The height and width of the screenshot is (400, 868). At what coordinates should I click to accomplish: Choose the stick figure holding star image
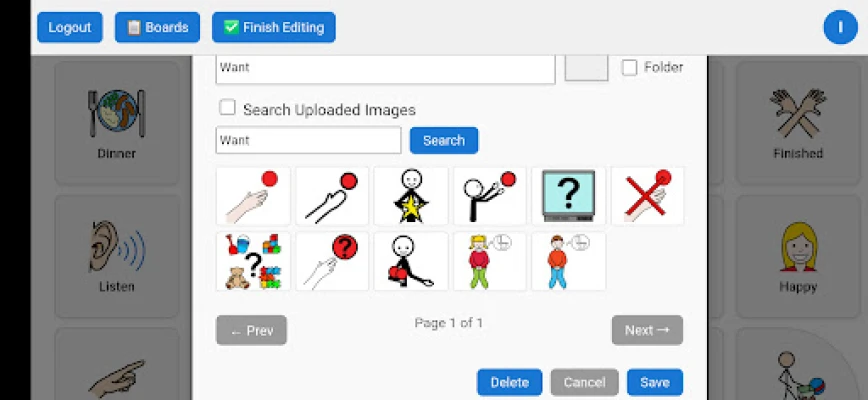411,196
